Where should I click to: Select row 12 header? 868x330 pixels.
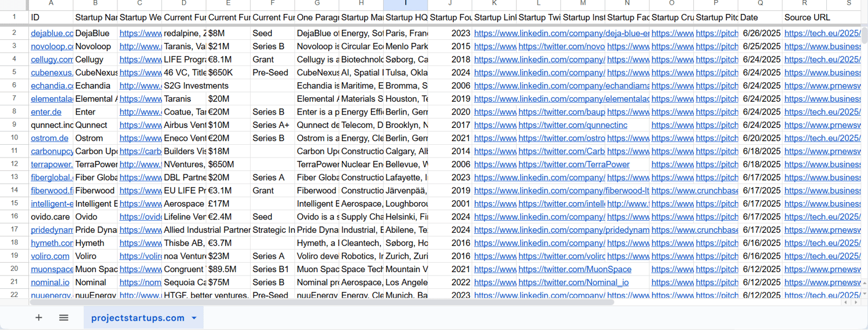click(x=14, y=164)
